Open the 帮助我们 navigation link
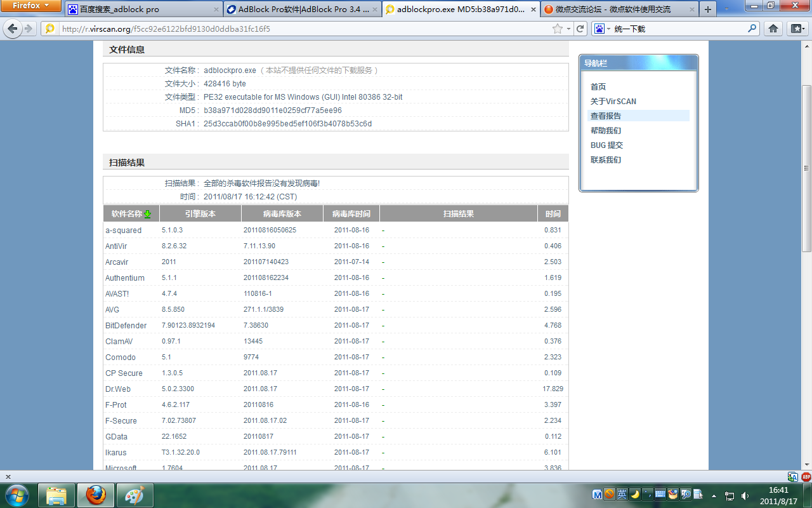This screenshot has height=508, width=812. [x=606, y=131]
